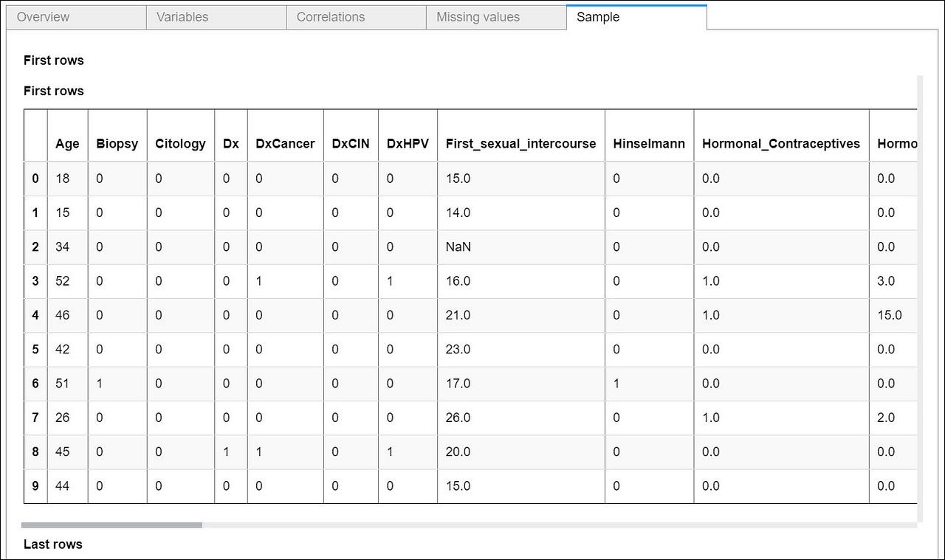Click the First rows heading

tap(53, 61)
